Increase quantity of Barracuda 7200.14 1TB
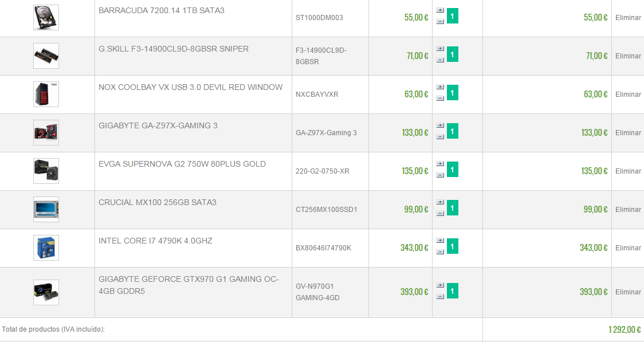The width and height of the screenshot is (644, 342). 440,10
